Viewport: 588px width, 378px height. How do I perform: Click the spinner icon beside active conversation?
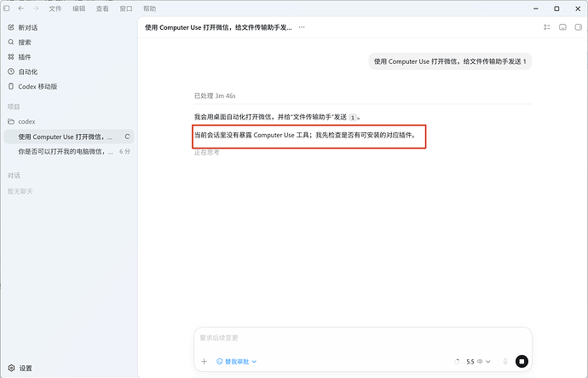(127, 137)
